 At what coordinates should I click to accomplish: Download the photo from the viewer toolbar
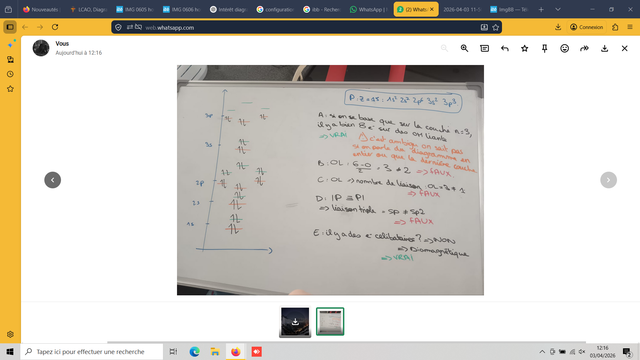(x=604, y=48)
